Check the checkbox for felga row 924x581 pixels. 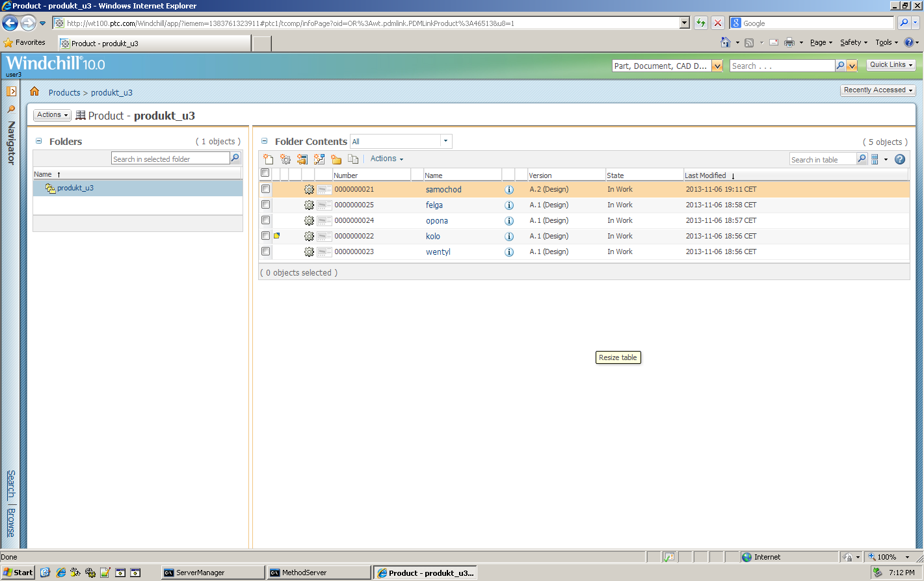[x=265, y=205]
